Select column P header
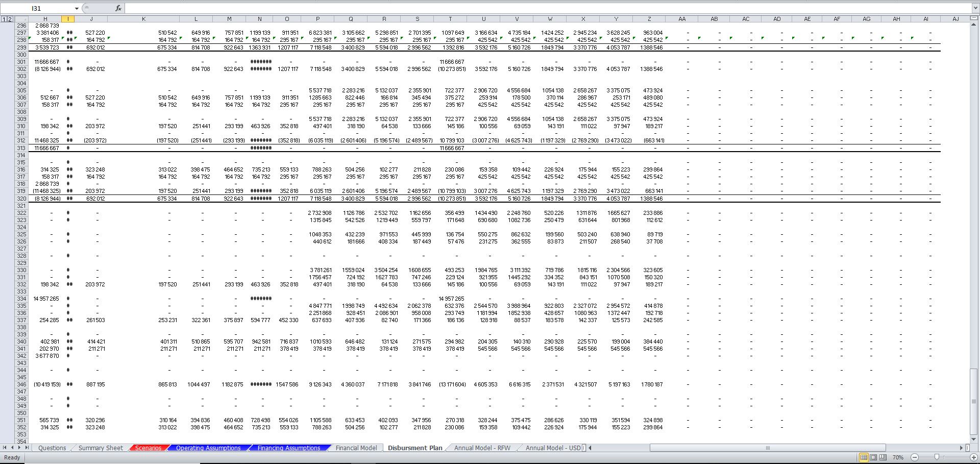 pyautogui.click(x=317, y=19)
